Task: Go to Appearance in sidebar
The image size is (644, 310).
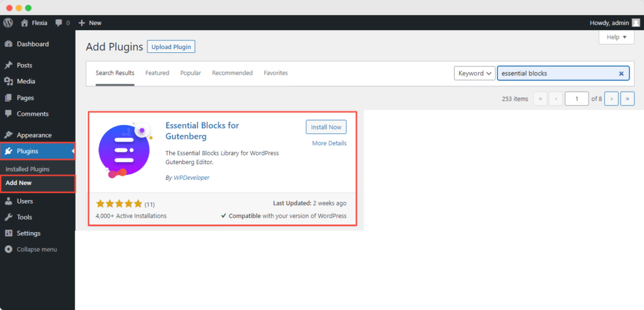Action: 34,135
